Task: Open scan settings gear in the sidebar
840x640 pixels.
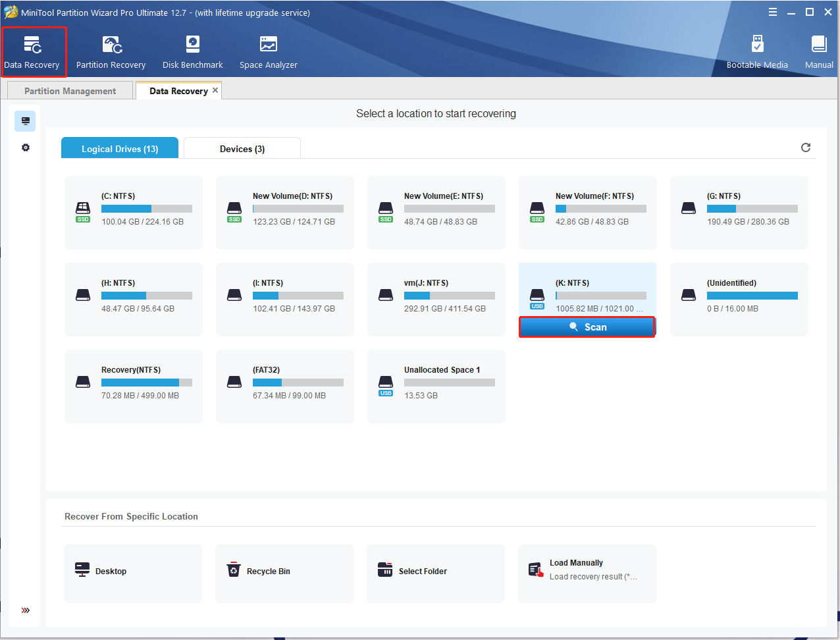Action: coord(26,147)
